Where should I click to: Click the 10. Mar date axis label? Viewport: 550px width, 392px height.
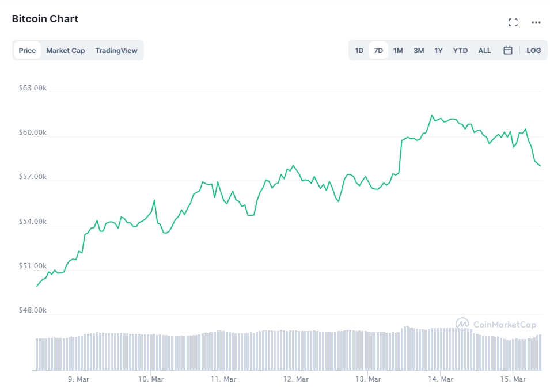(151, 379)
